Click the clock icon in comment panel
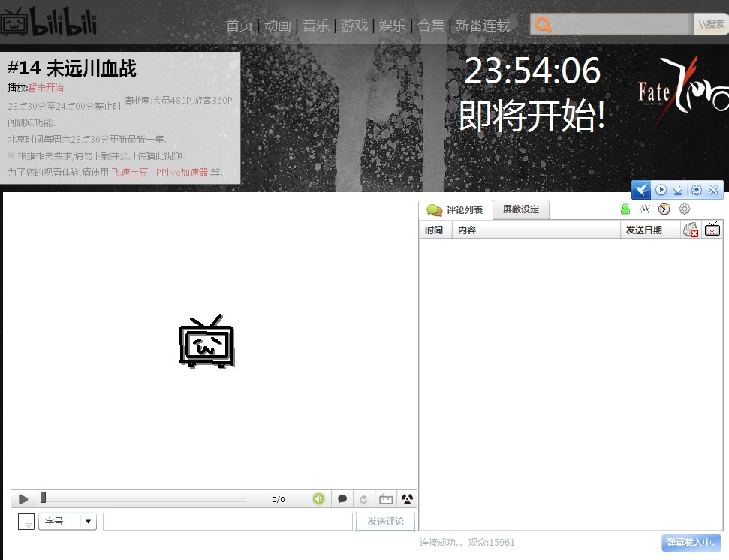The width and height of the screenshot is (729, 560). point(664,209)
